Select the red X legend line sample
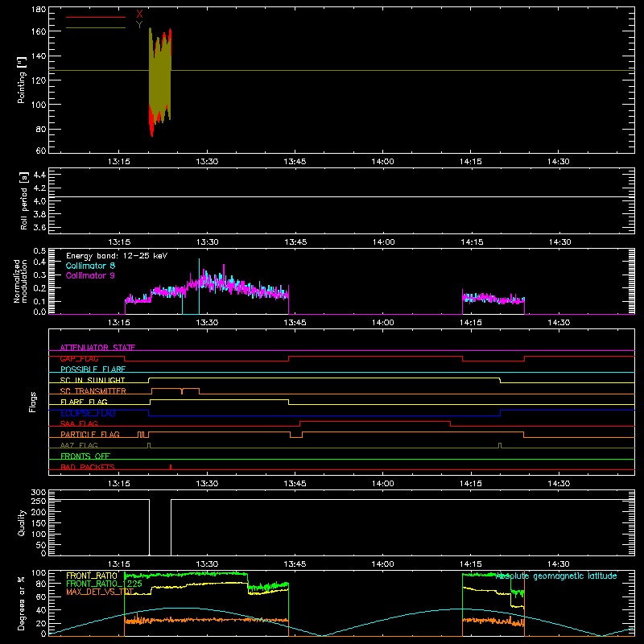 (x=96, y=17)
